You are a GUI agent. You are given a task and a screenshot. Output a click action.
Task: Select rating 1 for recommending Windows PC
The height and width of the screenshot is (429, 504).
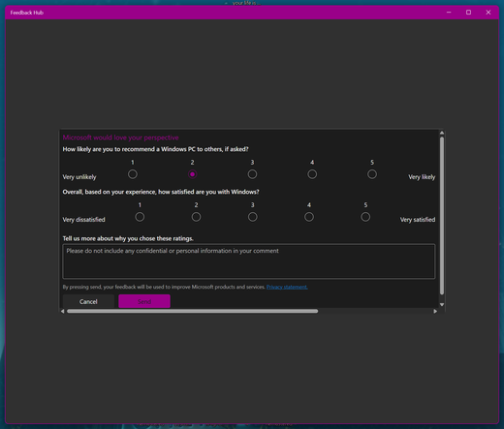click(x=133, y=174)
